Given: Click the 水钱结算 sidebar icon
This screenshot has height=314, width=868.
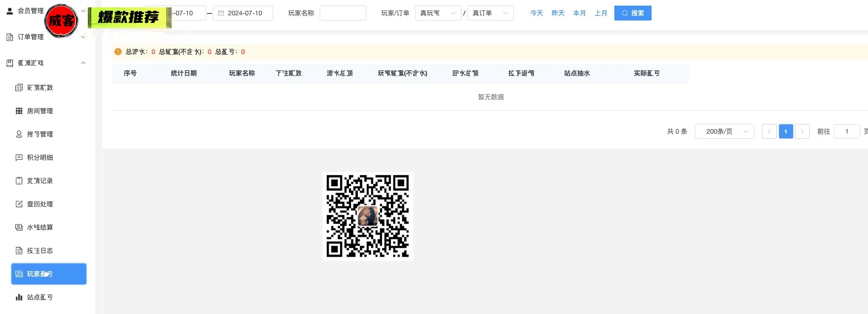Looking at the screenshot, I should click(x=19, y=227).
